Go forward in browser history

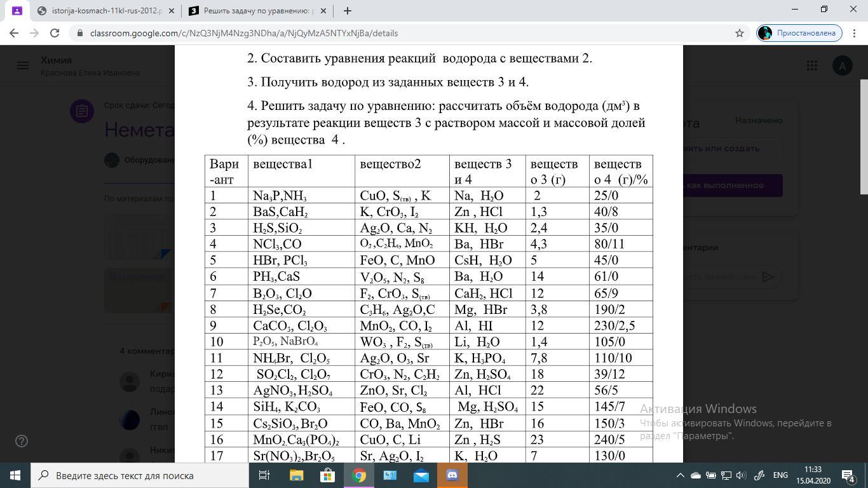pyautogui.click(x=34, y=33)
